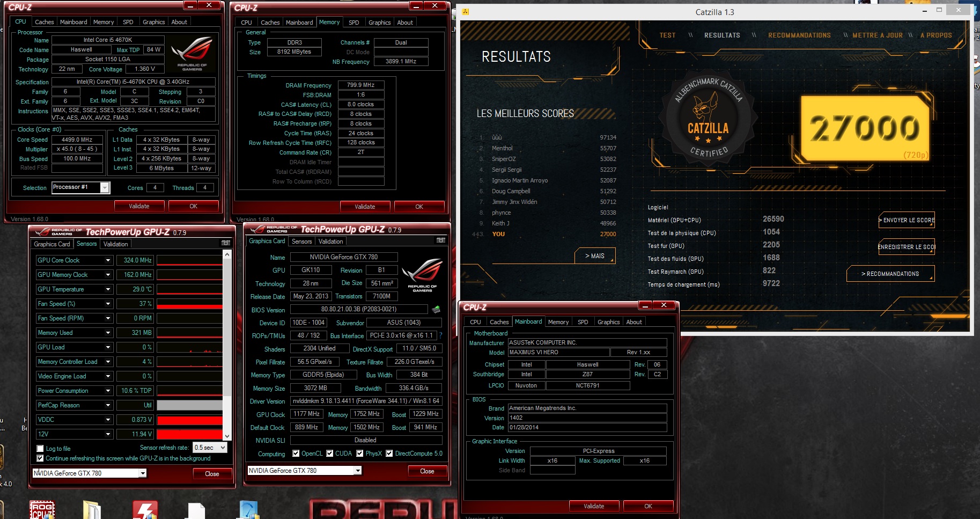Enable the Log to file checkbox
Image resolution: width=980 pixels, height=519 pixels.
(40, 449)
